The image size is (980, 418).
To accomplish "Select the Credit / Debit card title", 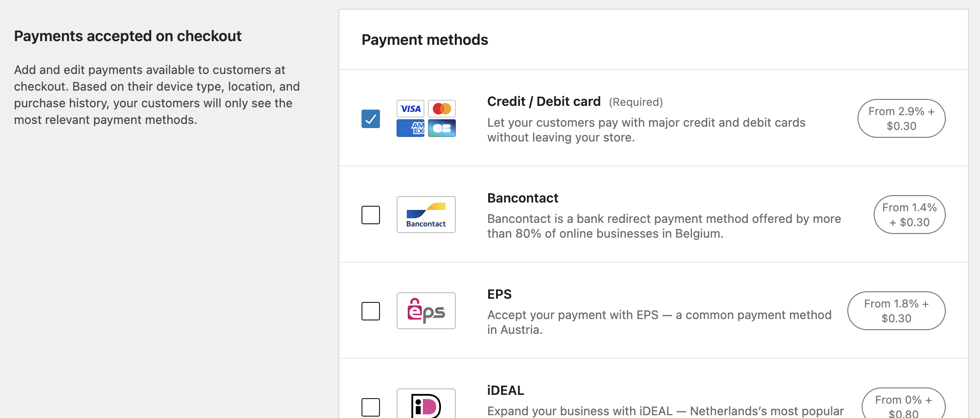I will point(544,101).
